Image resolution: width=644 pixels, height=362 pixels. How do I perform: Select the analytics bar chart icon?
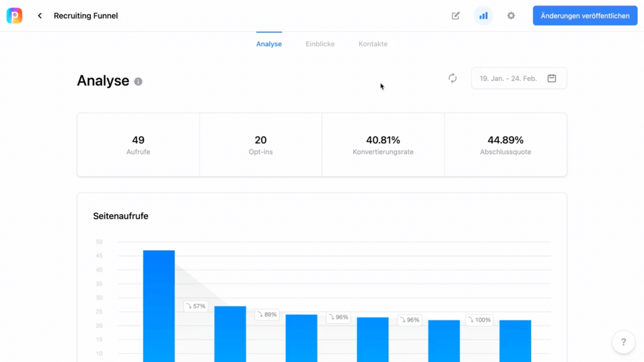[x=483, y=16]
